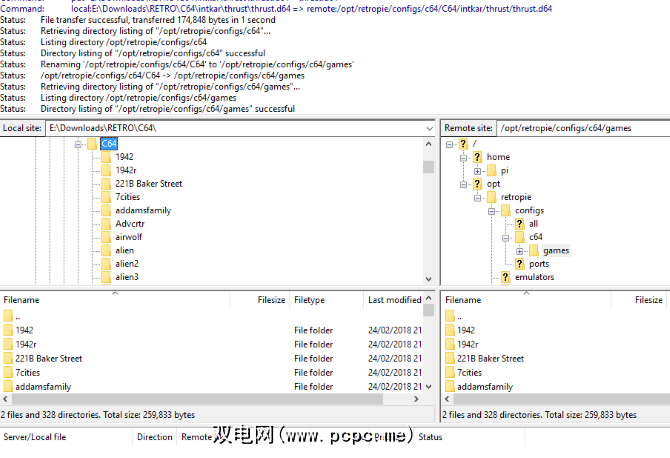Select 7cities in remote file list
This screenshot has width=670, height=458.
469,373
